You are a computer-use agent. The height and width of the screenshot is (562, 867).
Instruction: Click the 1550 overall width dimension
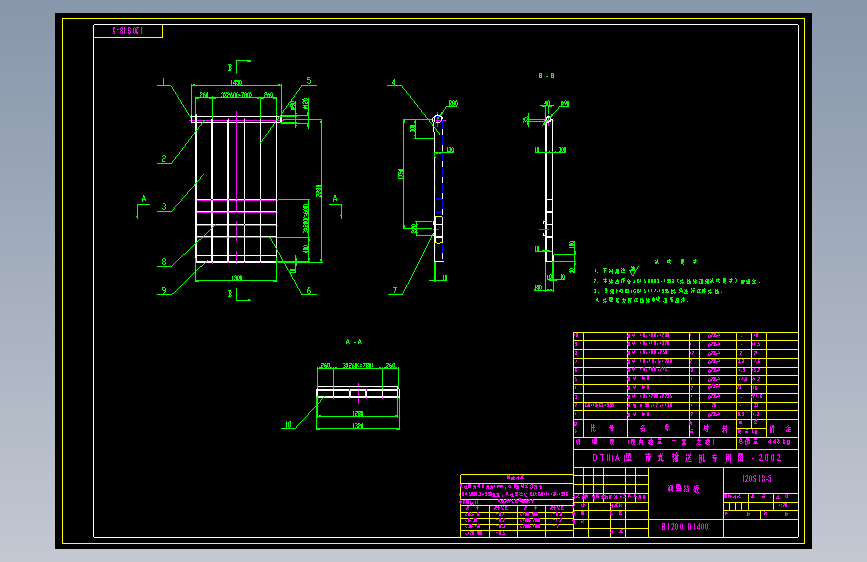(x=236, y=82)
